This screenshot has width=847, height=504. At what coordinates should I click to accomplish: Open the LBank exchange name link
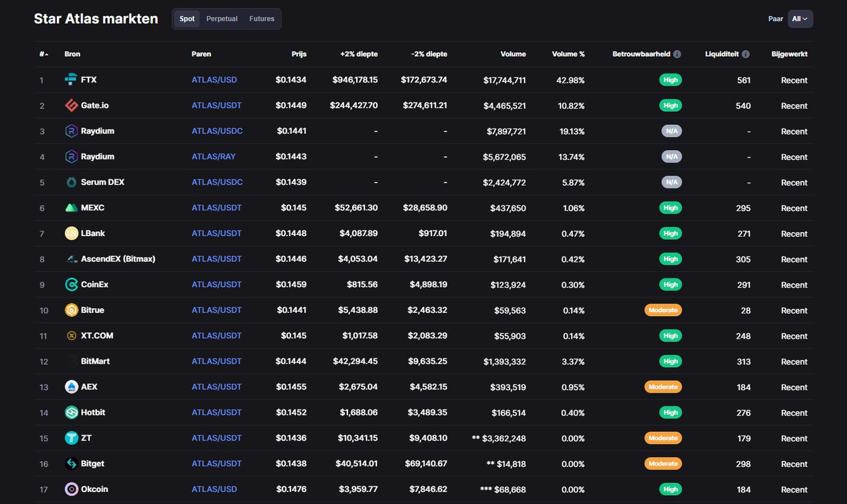pyautogui.click(x=93, y=233)
